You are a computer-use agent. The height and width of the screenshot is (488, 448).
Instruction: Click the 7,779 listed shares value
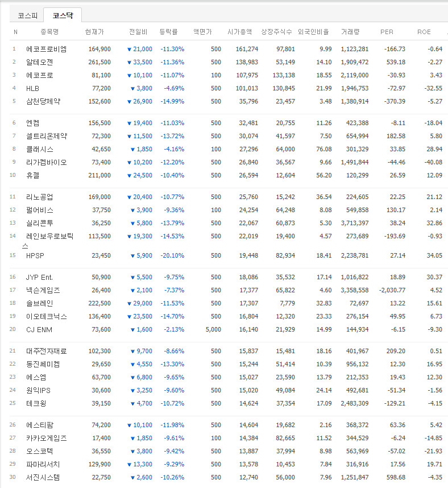288,304
